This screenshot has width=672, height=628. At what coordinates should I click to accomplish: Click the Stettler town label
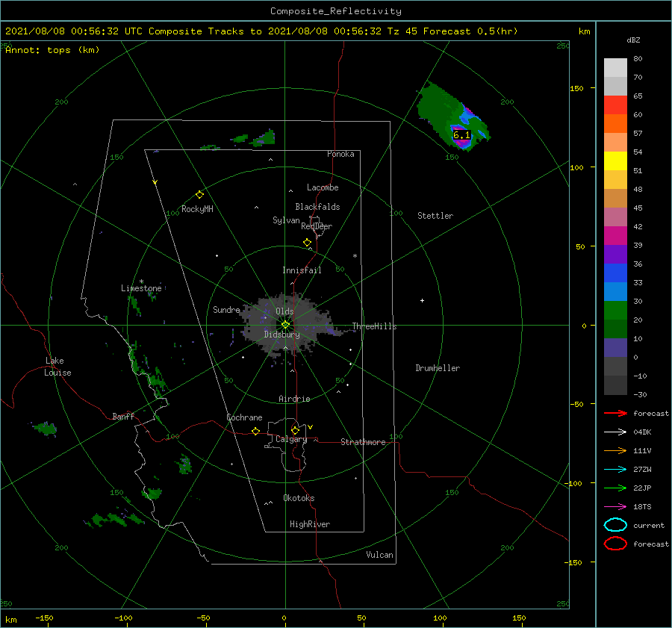pyautogui.click(x=435, y=216)
